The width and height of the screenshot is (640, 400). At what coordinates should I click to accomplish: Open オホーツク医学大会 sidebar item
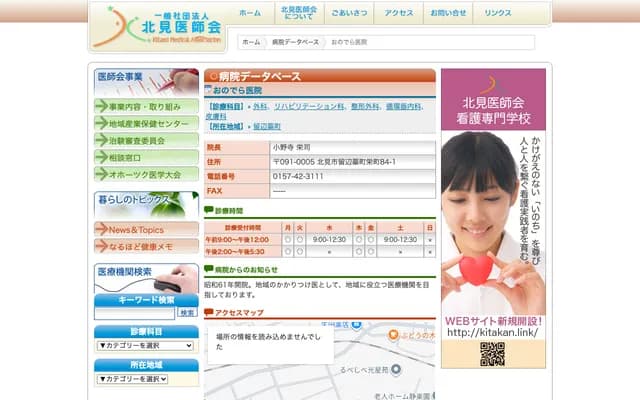[146, 174]
